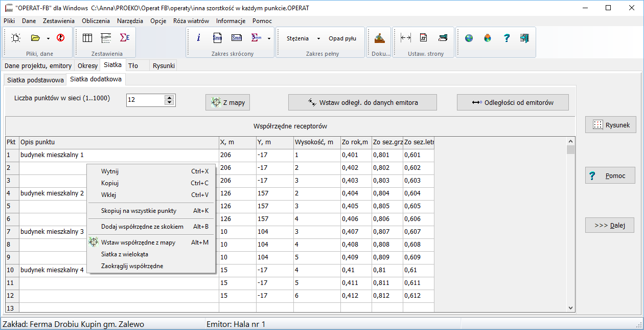Click the second Smm icon in Zakres skrócony
The height and width of the screenshot is (330, 644).
coord(237,38)
